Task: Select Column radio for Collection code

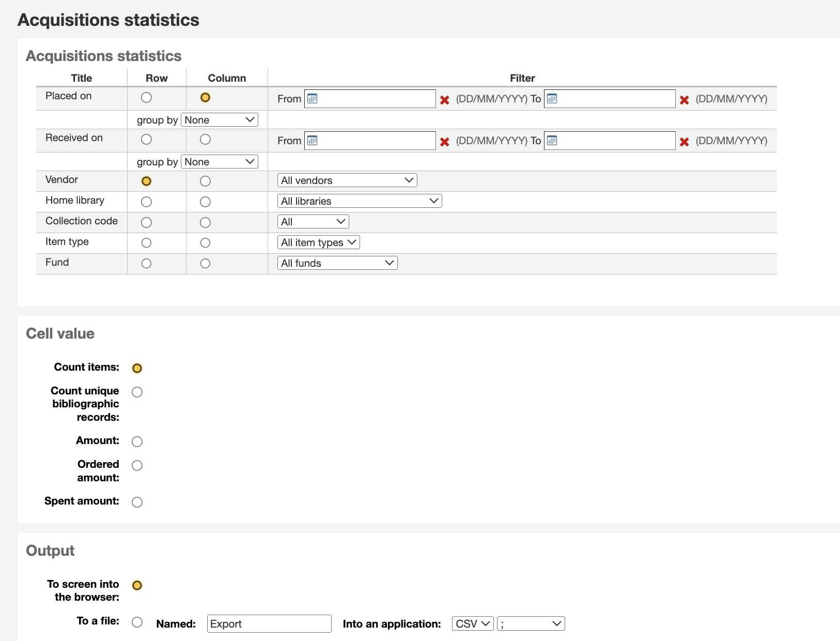Action: tap(205, 222)
